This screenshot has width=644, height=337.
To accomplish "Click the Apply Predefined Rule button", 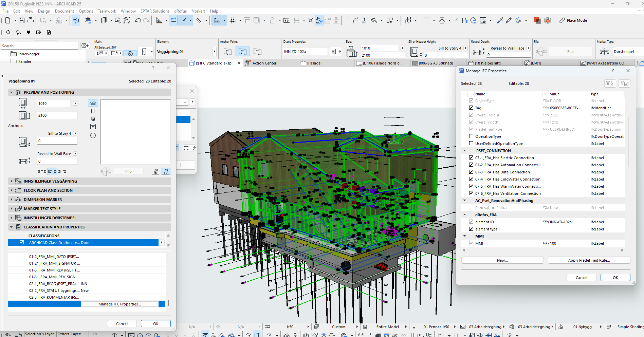I will pos(589,260).
